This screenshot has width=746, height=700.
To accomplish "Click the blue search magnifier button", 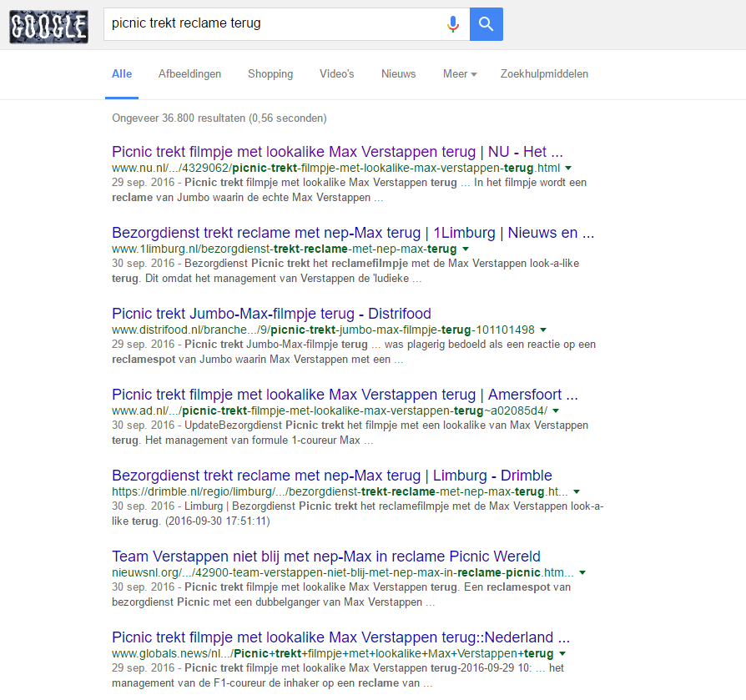I will point(486,23).
